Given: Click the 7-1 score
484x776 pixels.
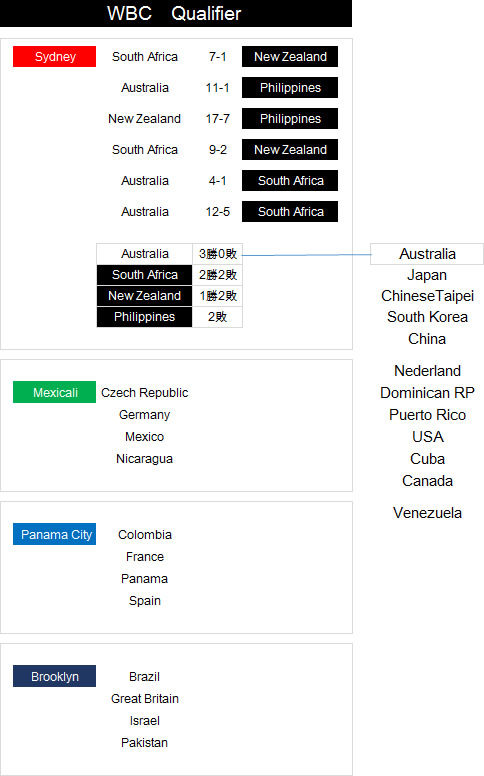Looking at the screenshot, I should [217, 56].
